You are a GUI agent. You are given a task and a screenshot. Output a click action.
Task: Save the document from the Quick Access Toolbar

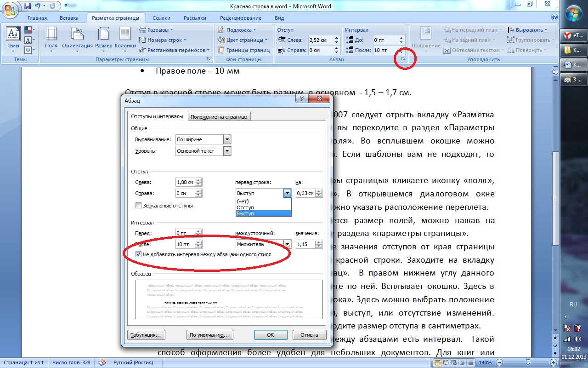tap(27, 6)
